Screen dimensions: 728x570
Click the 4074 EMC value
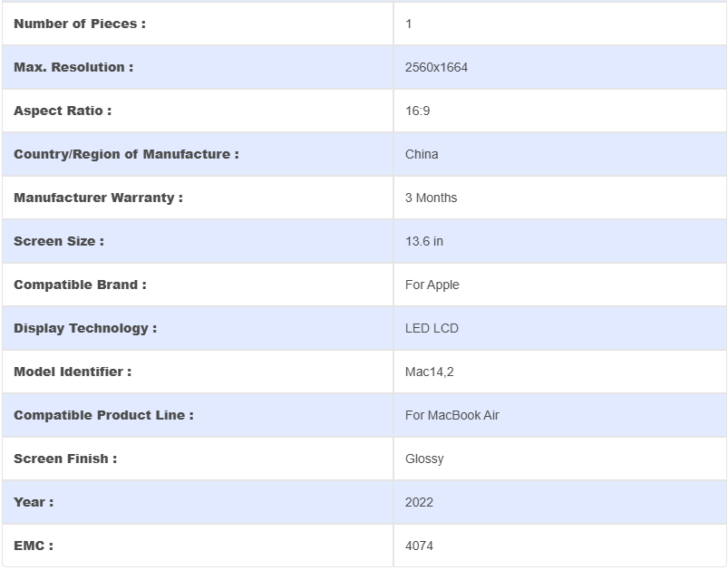click(419, 546)
